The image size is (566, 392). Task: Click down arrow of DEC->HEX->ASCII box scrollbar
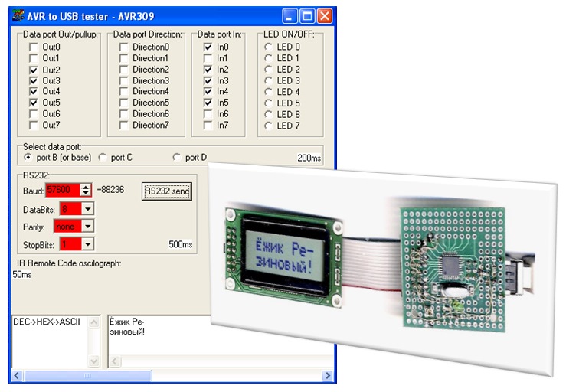(94, 361)
